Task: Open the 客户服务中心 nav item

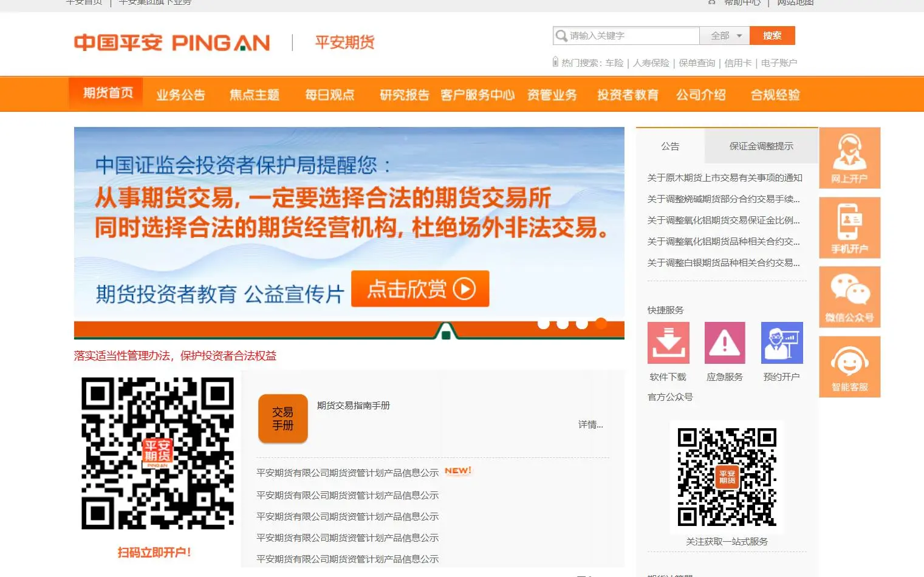Action: pos(477,95)
